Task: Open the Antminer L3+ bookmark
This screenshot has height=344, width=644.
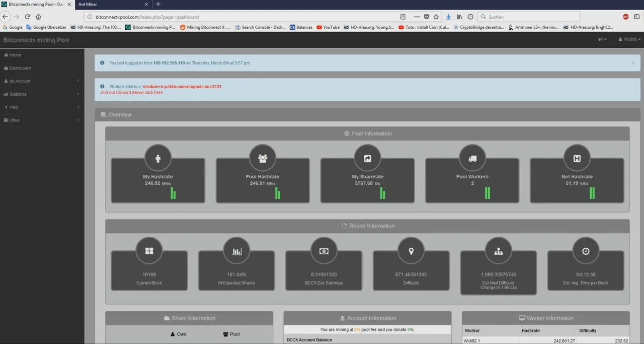Action: click(x=533, y=27)
